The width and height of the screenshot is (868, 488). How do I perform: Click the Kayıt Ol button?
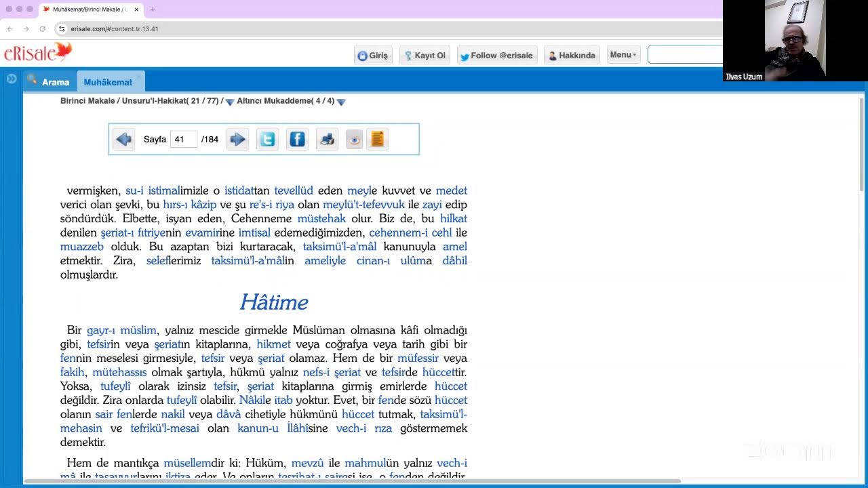(x=425, y=56)
